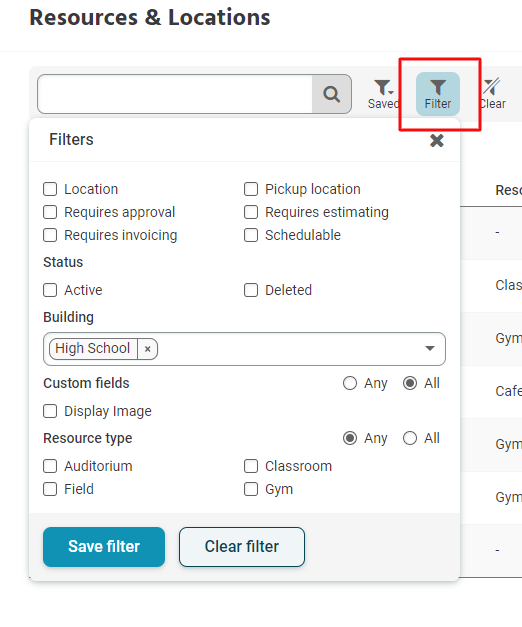Check the Deleted status checkbox

pyautogui.click(x=251, y=290)
